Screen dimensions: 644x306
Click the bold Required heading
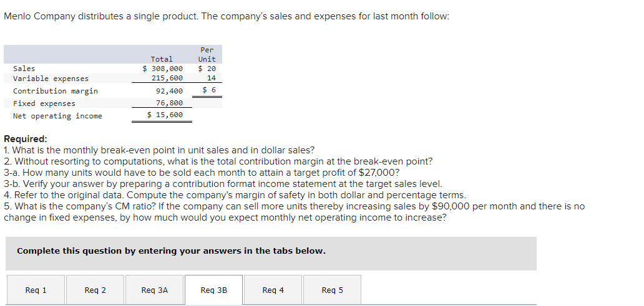25,139
